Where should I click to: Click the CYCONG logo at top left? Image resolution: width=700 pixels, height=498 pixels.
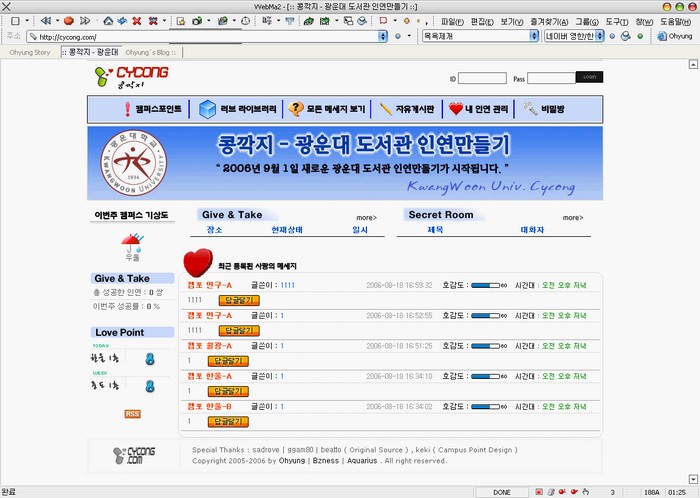tap(132, 77)
